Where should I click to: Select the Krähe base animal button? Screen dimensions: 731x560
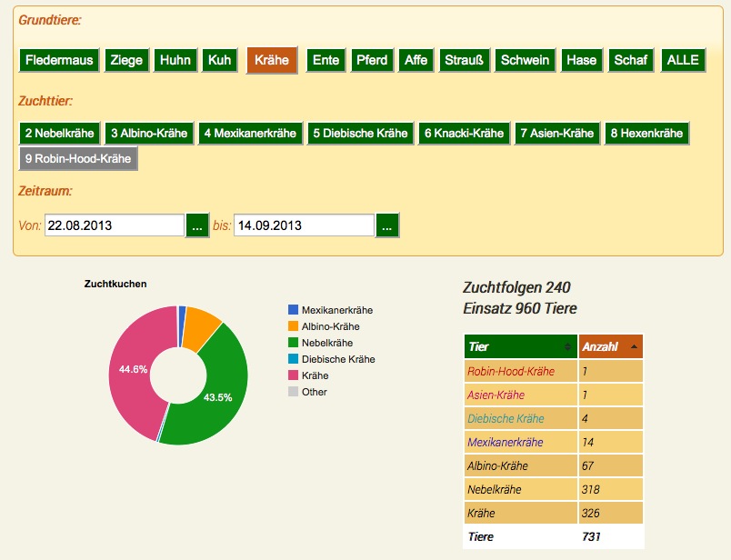tap(272, 60)
